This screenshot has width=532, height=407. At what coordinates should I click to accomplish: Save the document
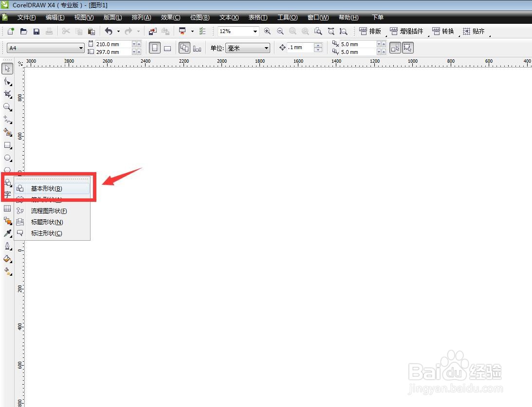coord(37,32)
